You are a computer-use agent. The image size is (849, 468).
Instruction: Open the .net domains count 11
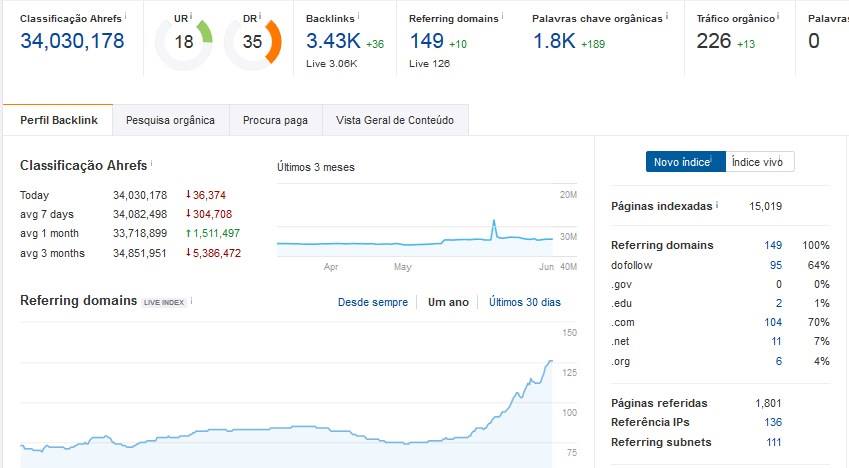[776, 341]
